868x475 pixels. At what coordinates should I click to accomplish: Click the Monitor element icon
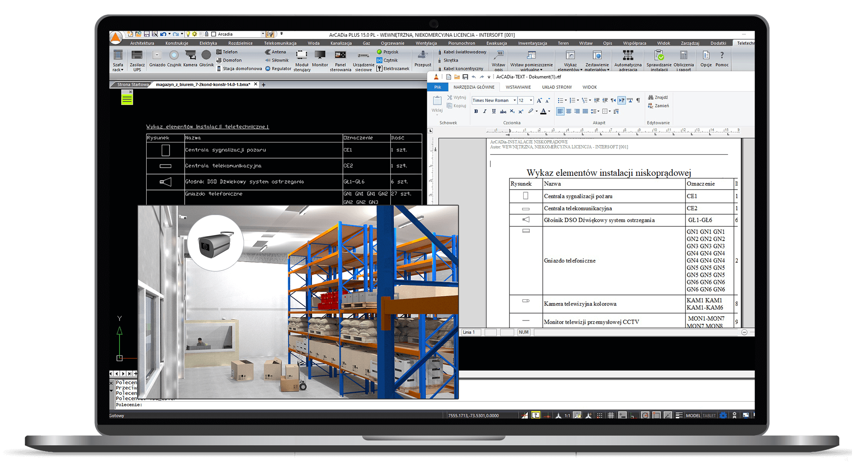point(320,55)
